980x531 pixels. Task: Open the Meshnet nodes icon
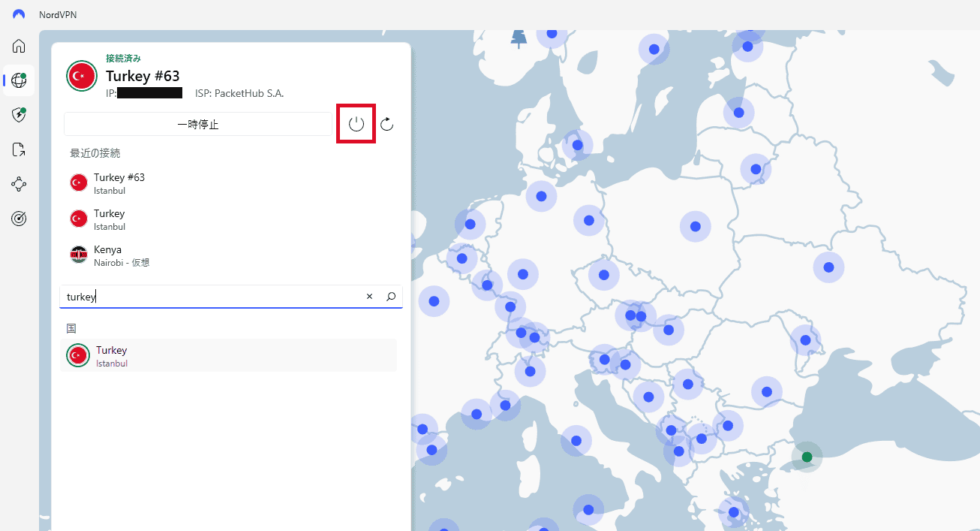(19, 184)
